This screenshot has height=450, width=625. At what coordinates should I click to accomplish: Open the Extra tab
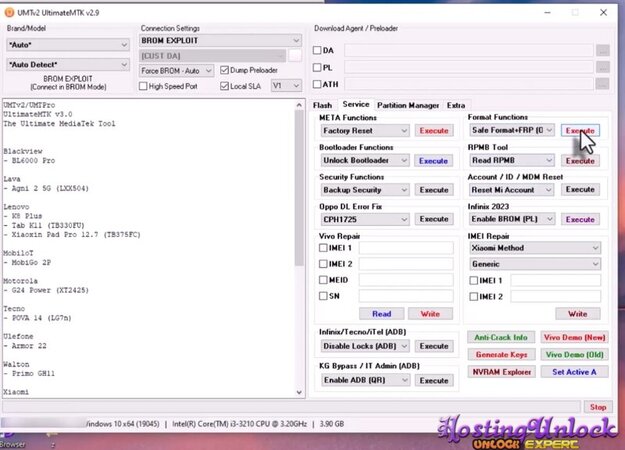click(x=456, y=104)
